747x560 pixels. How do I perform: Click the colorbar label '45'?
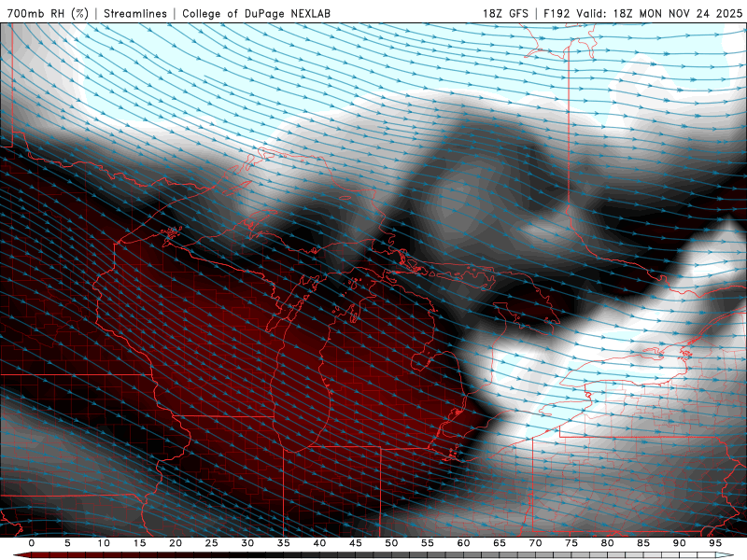pyautogui.click(x=356, y=543)
